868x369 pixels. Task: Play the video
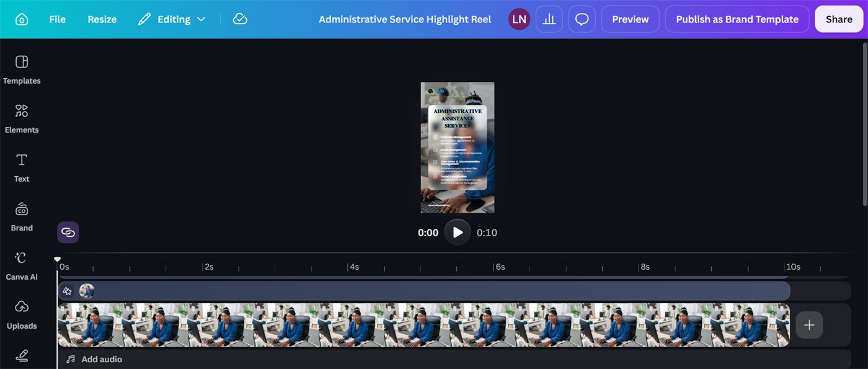click(458, 233)
